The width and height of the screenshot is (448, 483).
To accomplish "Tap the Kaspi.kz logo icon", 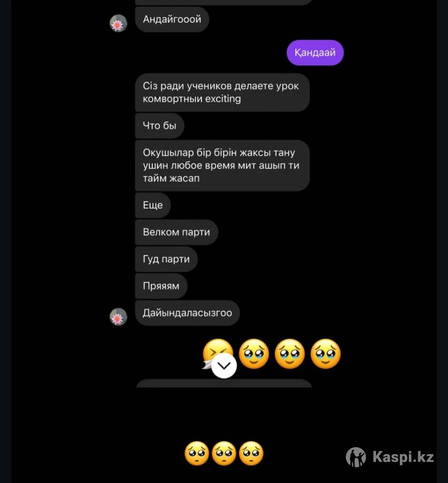I will coord(356,457).
